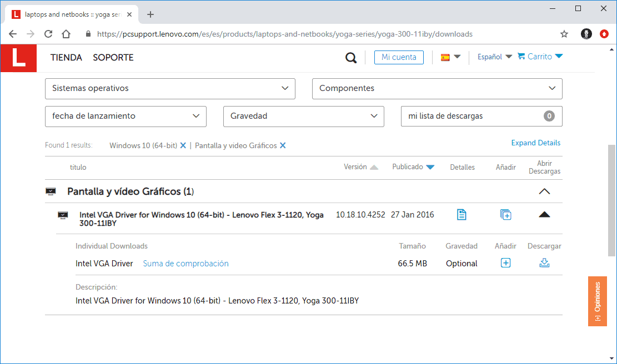Image resolution: width=617 pixels, height=364 pixels.
Task: Click the Intel VGA Driver for Windows 10 title
Action: pyautogui.click(x=202, y=219)
